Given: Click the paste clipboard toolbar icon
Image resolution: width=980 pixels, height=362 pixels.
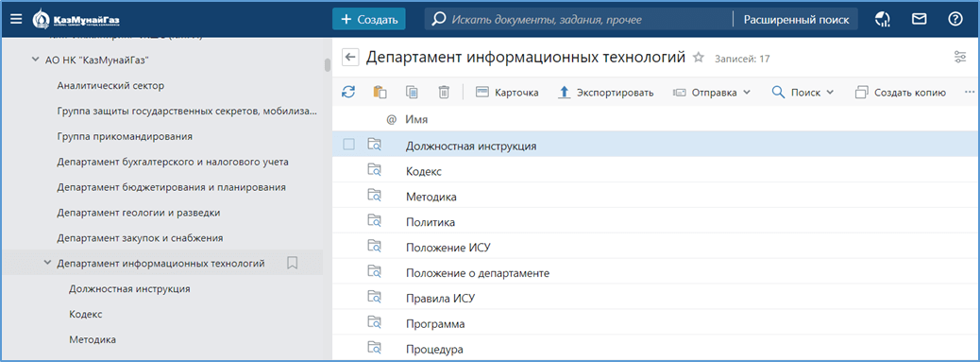Looking at the screenshot, I should click(x=380, y=92).
